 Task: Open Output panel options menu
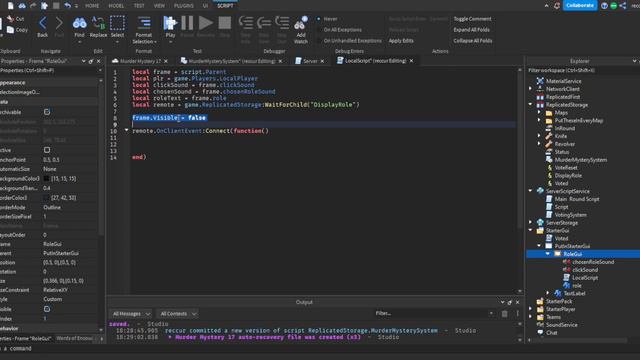(518, 313)
